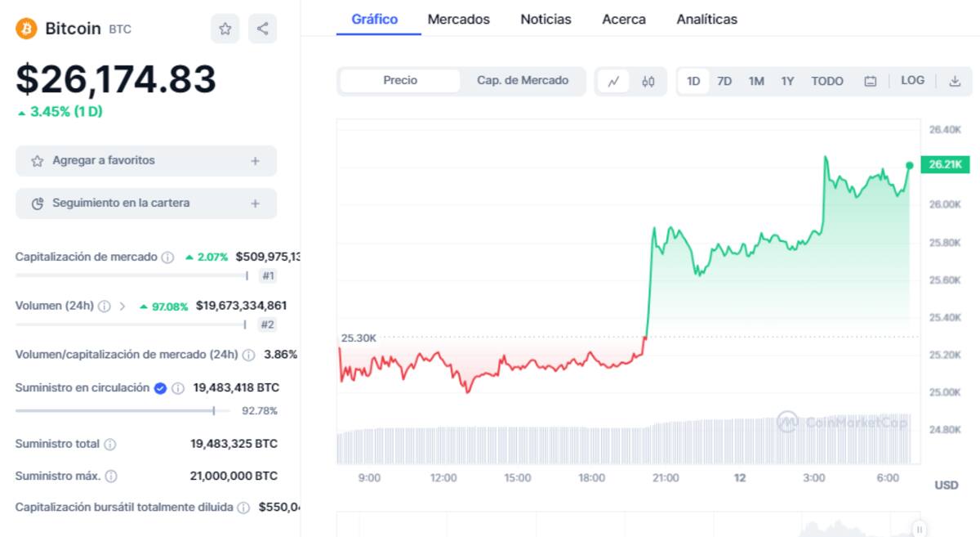This screenshot has width=980, height=537.
Task: Download chart data with download icon
Action: tap(955, 81)
